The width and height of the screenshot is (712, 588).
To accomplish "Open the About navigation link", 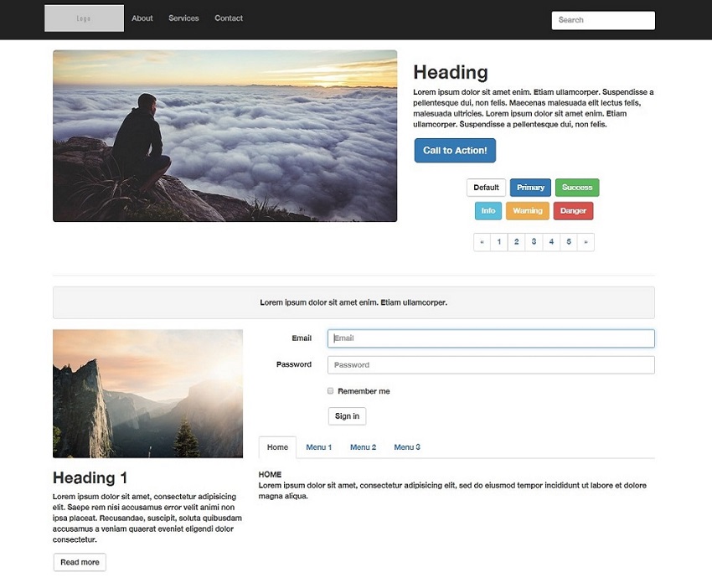I will pos(142,18).
